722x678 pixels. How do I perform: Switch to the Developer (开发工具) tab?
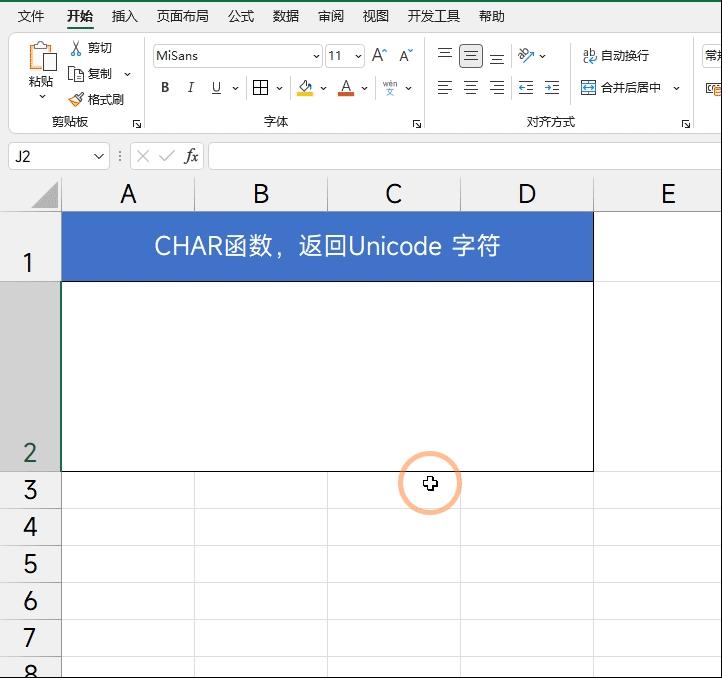point(433,17)
